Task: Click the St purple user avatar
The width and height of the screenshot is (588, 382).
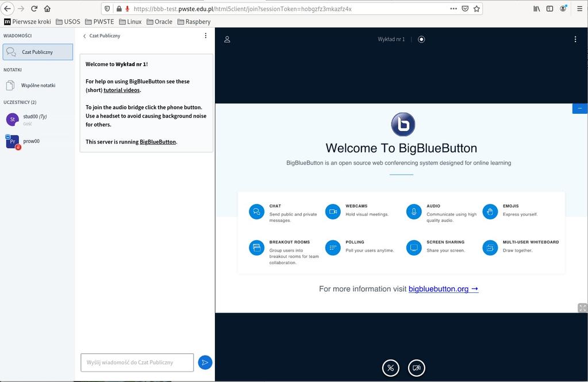Action: coord(13,119)
